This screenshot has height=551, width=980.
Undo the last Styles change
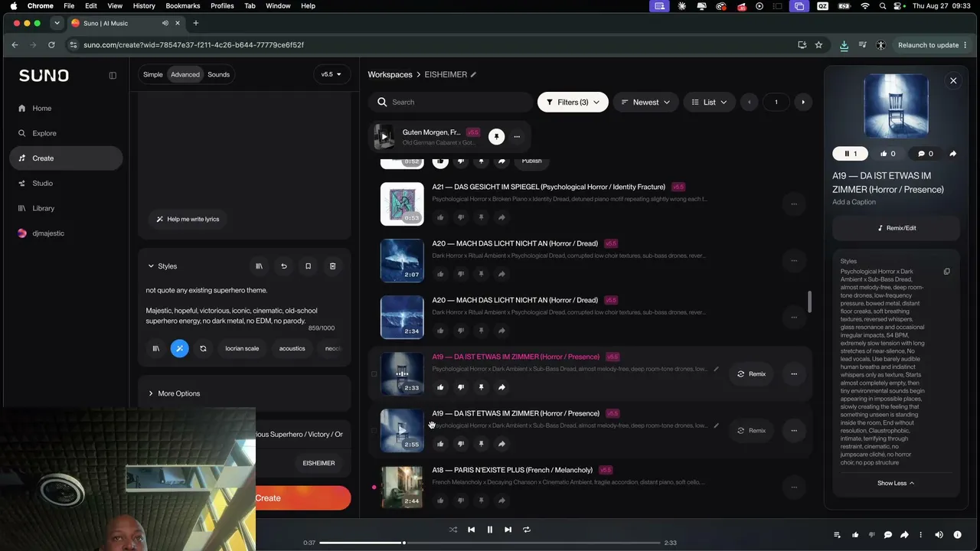coord(283,266)
